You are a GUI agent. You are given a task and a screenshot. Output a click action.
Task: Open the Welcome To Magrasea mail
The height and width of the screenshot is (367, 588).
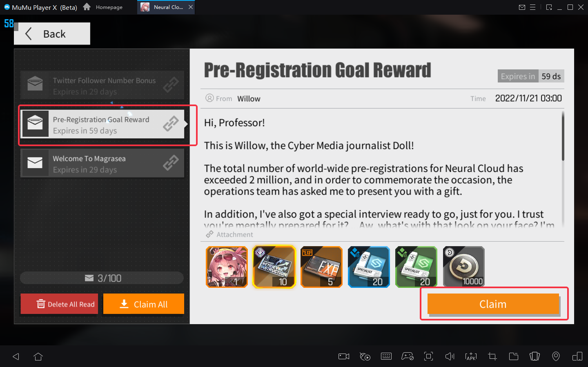coord(102,163)
